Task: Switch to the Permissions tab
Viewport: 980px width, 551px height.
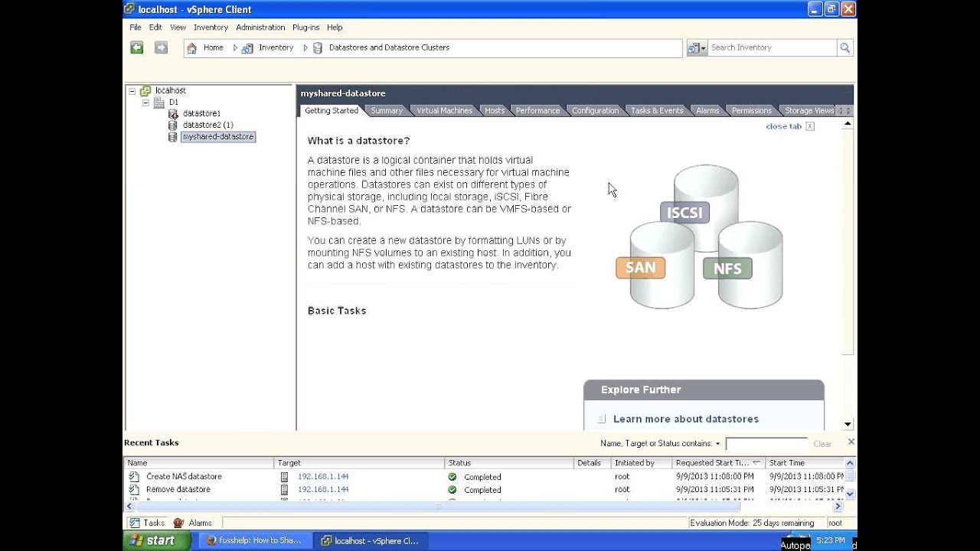Action: point(751,111)
